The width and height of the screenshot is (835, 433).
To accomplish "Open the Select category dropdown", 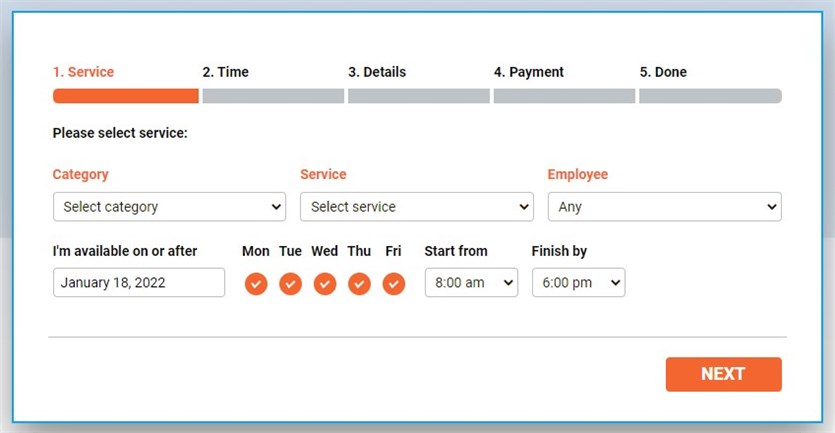I will tap(169, 207).
